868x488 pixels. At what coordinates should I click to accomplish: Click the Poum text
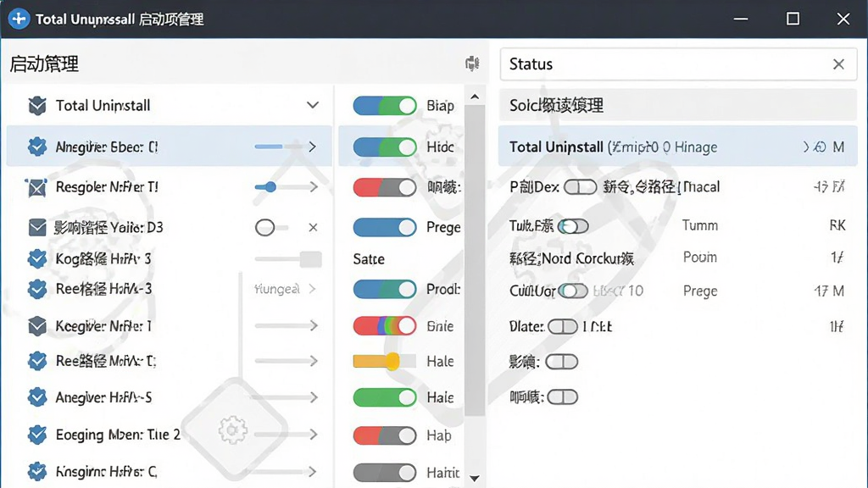[x=699, y=258]
